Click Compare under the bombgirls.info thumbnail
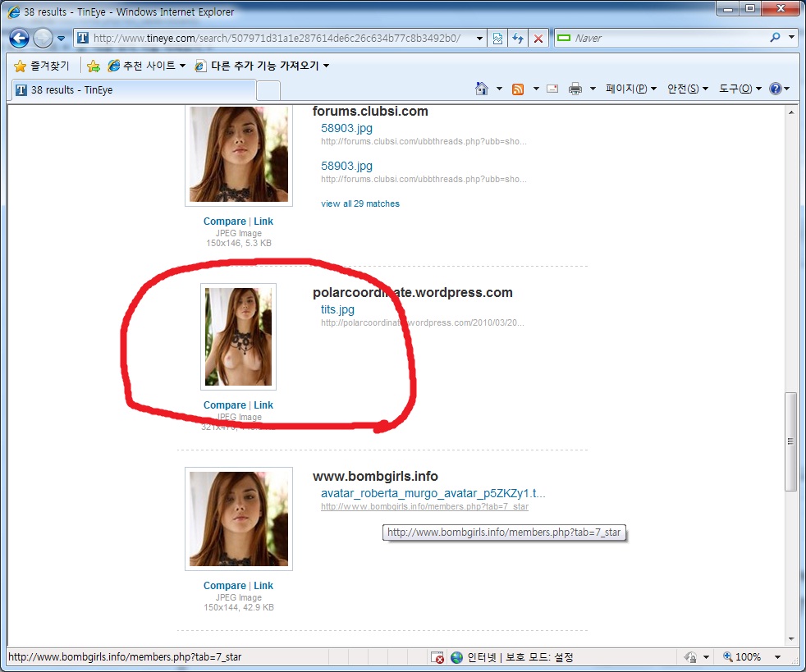Screen dimensions: 806x672 pyautogui.click(x=225, y=586)
